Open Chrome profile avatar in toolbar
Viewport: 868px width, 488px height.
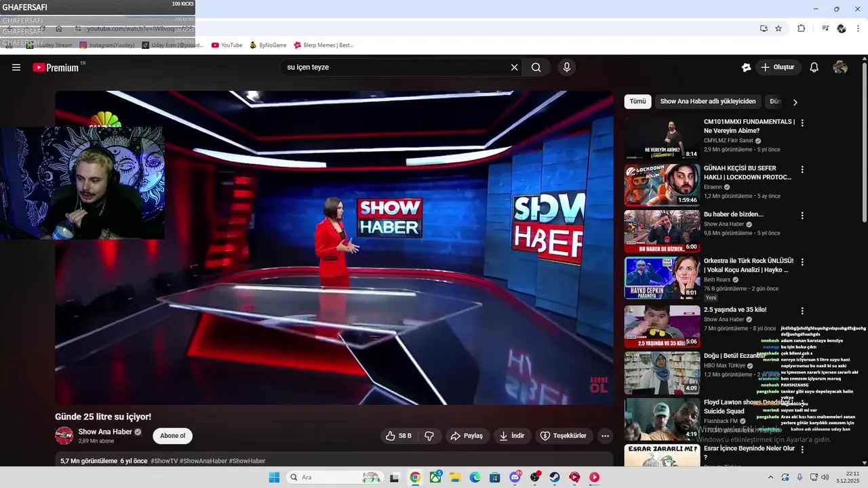(842, 28)
